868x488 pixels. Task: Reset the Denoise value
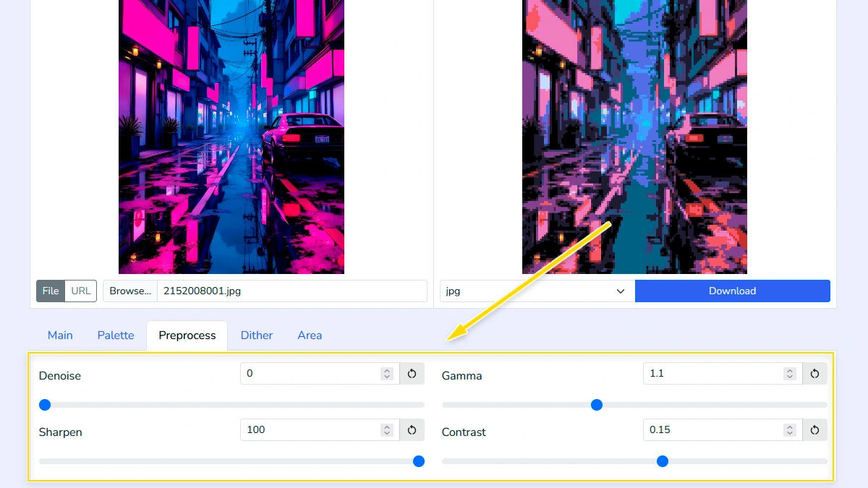[412, 373]
